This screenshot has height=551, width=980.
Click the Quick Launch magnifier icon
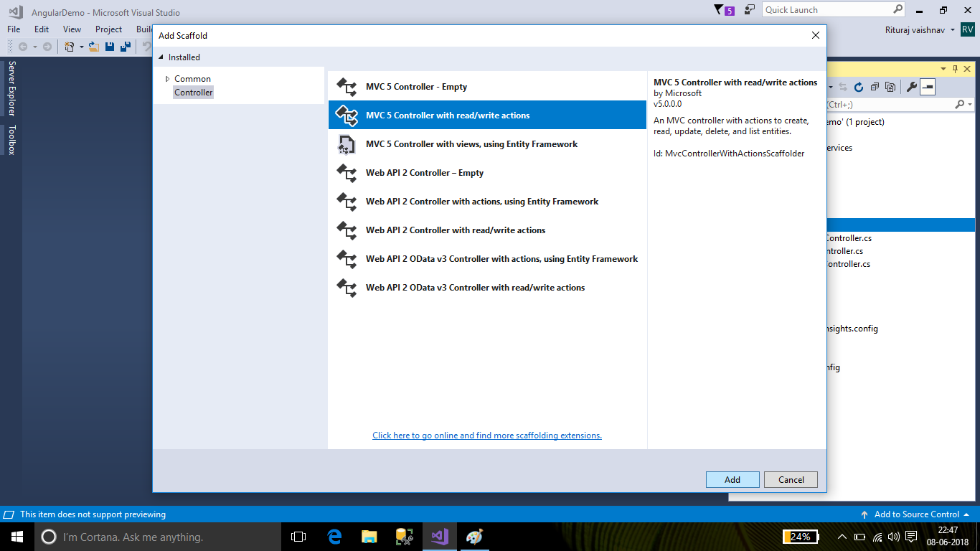click(x=897, y=9)
